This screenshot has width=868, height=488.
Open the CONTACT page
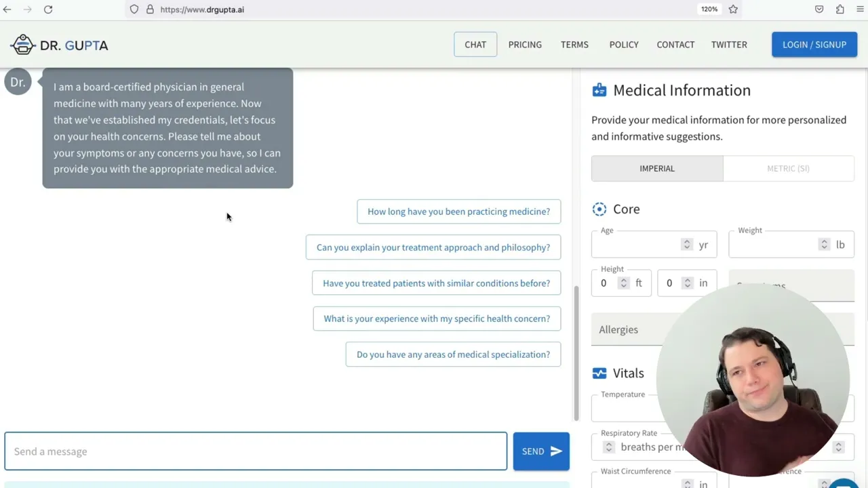pos(675,45)
